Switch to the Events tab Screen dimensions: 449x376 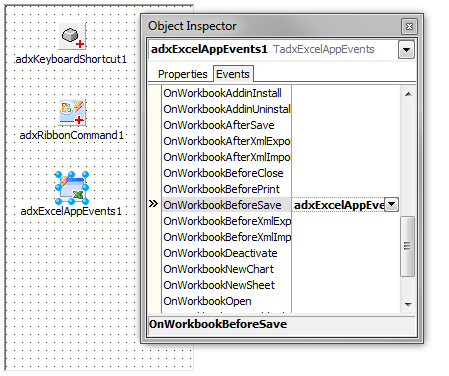pyautogui.click(x=233, y=74)
